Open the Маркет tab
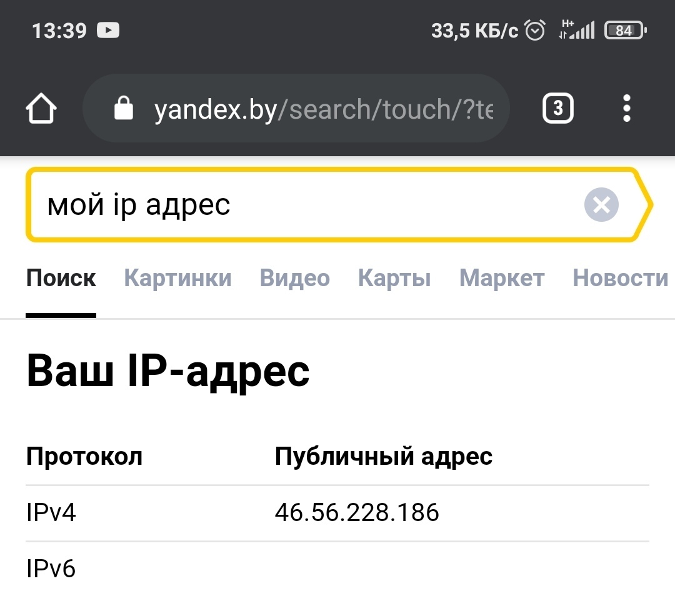Image resolution: width=675 pixels, height=616 pixels. [502, 278]
